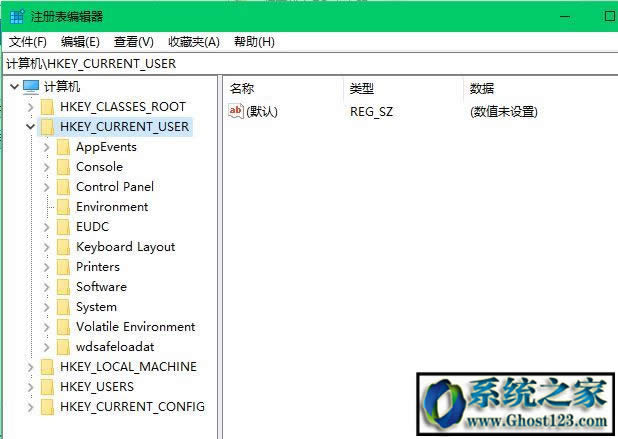Click the computer icon at tree root

click(x=31, y=87)
